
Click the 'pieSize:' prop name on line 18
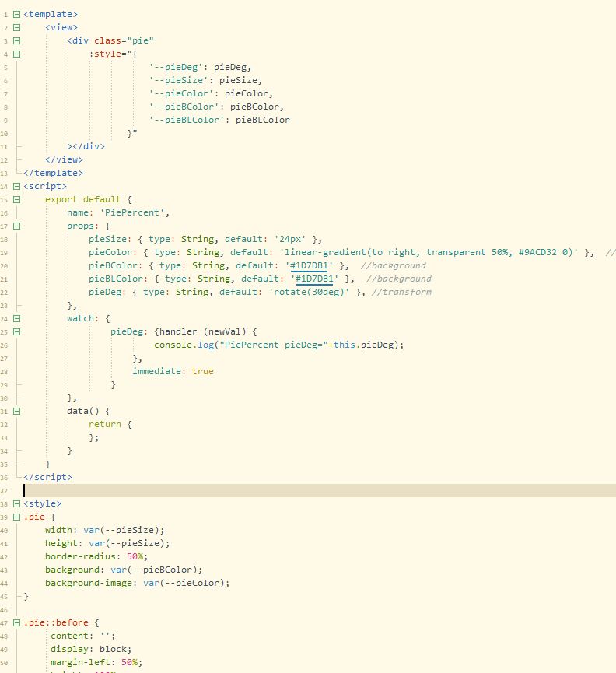coord(110,239)
